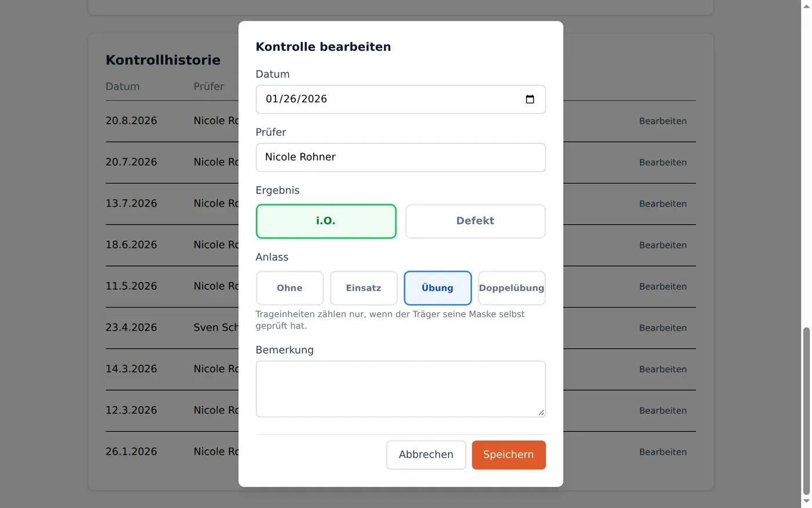
Task: Click Sven Sch… name in 23.4.2026 row
Action: point(216,327)
